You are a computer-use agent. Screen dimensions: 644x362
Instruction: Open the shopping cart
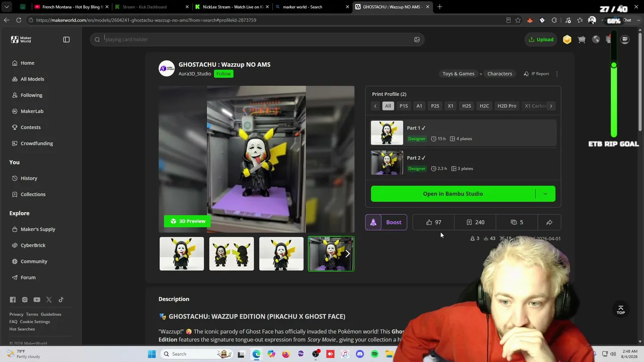582,39
